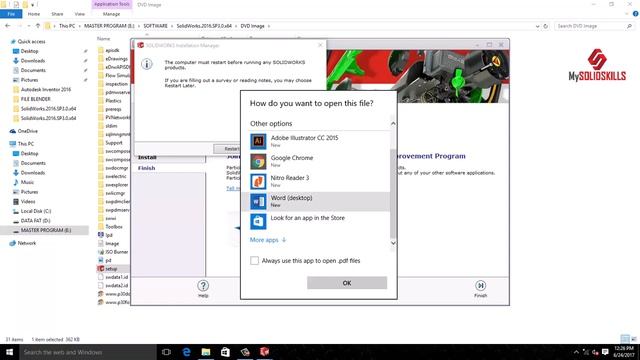Click the Explorer back arrow
640x360 pixels.
coord(8,26)
